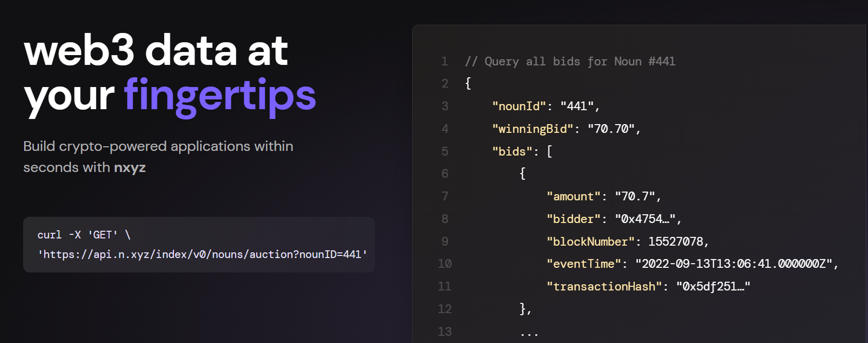The height and width of the screenshot is (343, 868).
Task: Click the "winningBid" key in JSON
Action: coord(533,129)
